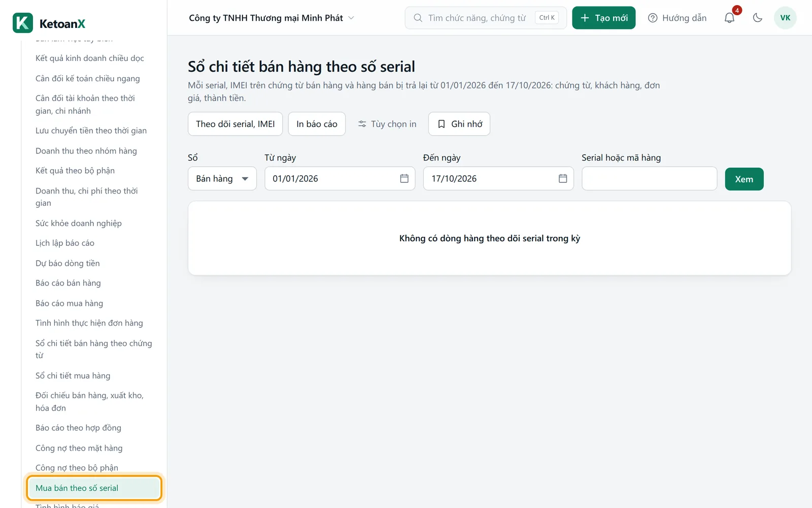The height and width of the screenshot is (508, 812).
Task: Open the Sổ Bán hàng dropdown
Action: [x=222, y=178]
